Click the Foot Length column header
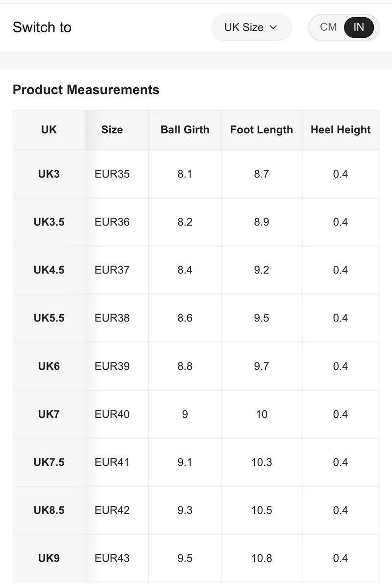392x585 pixels. [x=262, y=130]
